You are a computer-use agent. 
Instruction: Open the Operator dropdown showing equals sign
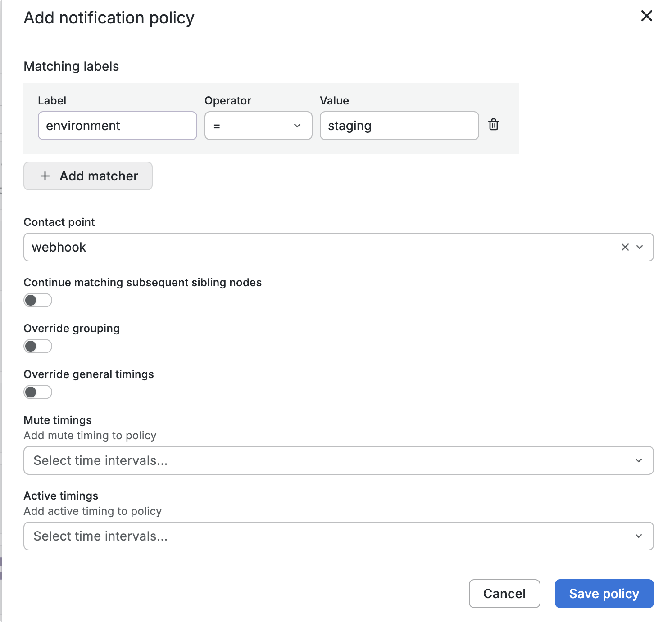(x=252, y=126)
